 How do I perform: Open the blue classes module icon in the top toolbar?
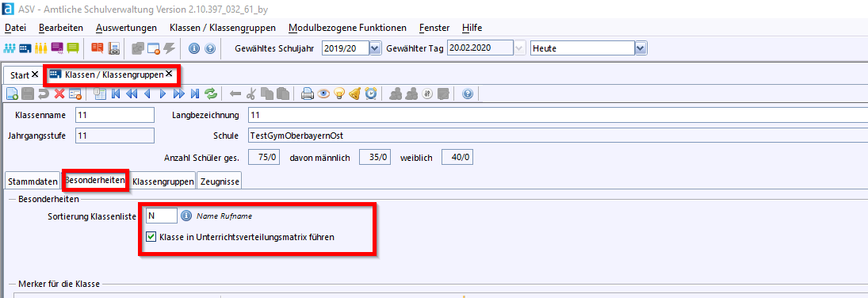[25, 48]
